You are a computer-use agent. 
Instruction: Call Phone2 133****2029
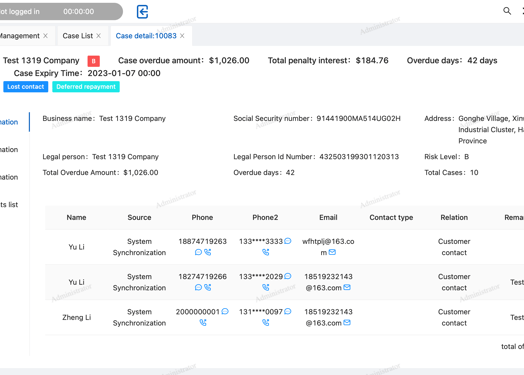266,287
